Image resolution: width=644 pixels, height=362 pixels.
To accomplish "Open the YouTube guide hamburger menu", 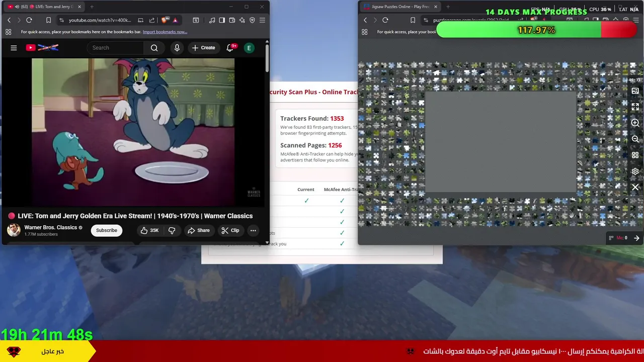I will click(x=14, y=48).
